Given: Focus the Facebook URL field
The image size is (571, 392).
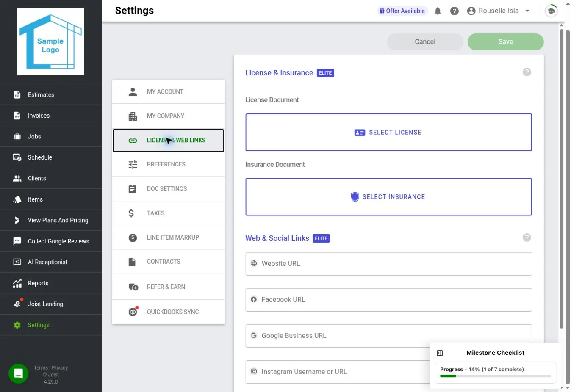Looking at the screenshot, I should tap(388, 300).
